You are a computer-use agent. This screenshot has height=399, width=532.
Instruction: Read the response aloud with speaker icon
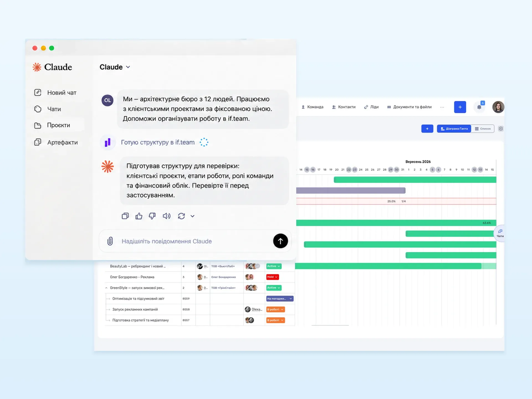tap(167, 216)
